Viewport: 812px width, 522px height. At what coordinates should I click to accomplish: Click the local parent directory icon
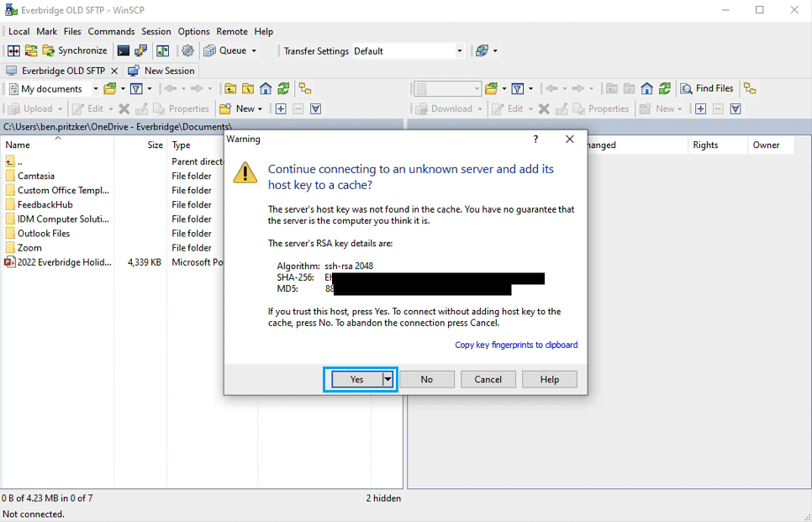tap(230, 88)
